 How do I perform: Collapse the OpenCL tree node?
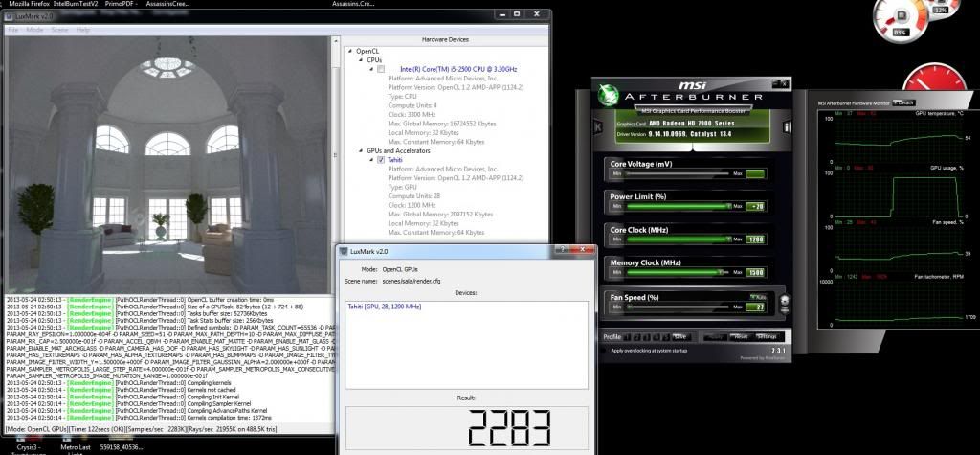(349, 50)
